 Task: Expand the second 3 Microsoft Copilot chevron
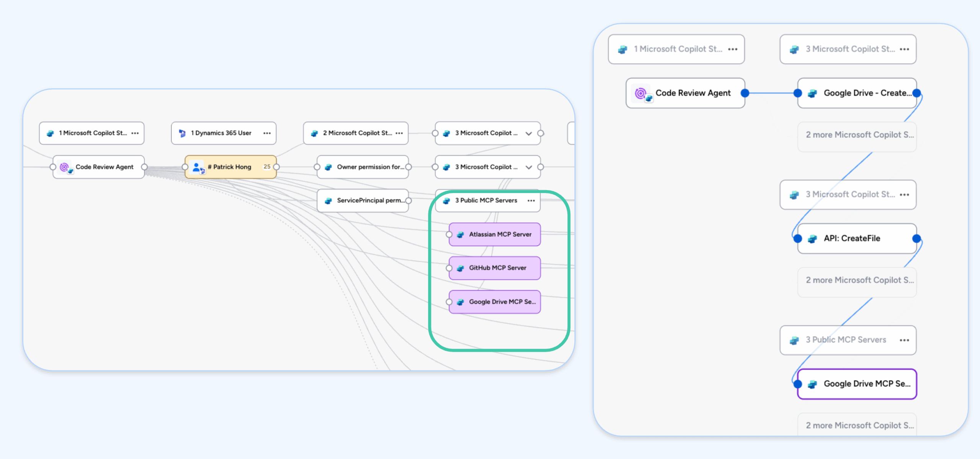pos(529,167)
